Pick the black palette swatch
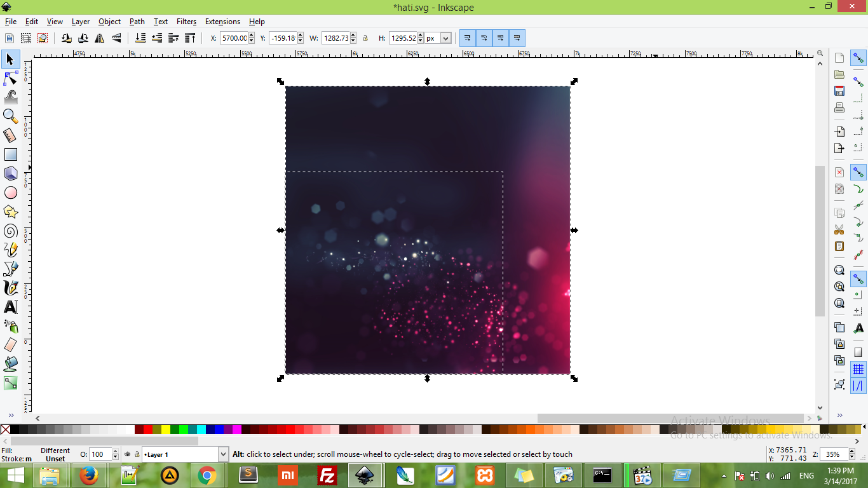 (15, 430)
